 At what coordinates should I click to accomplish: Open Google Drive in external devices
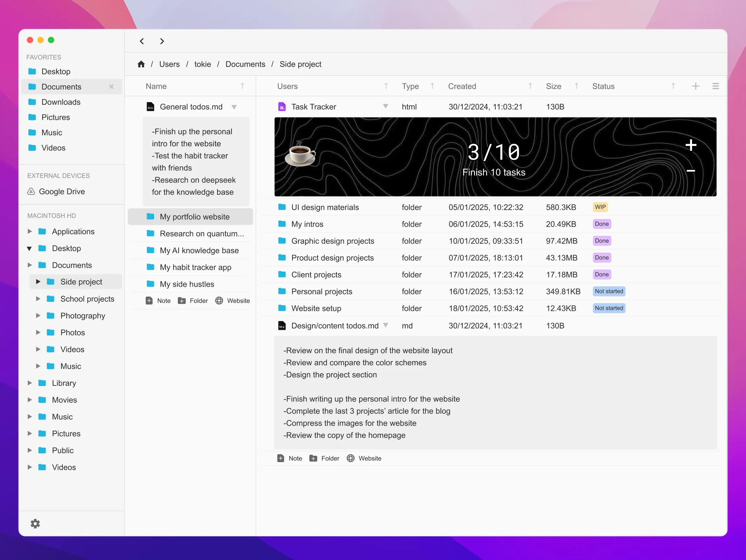[62, 192]
